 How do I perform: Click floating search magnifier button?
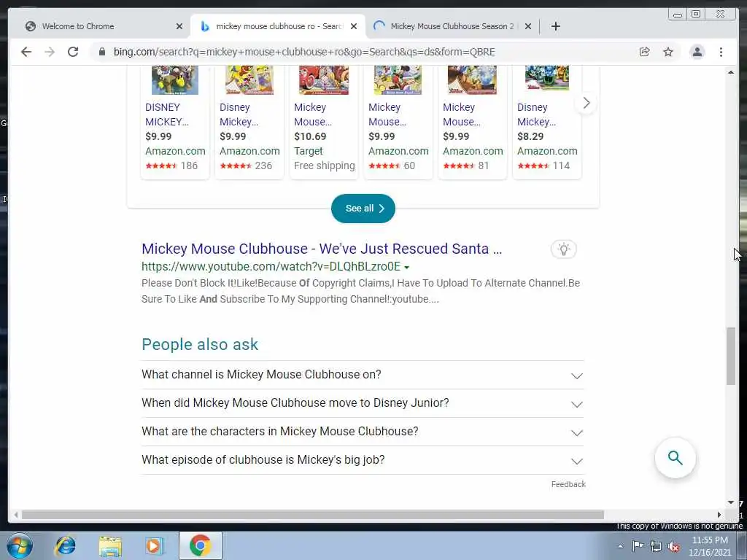[675, 458]
